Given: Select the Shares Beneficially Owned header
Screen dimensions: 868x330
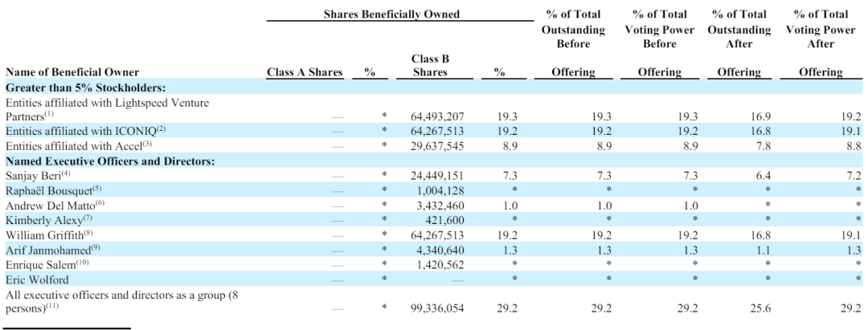Looking at the screenshot, I should pos(391,14).
